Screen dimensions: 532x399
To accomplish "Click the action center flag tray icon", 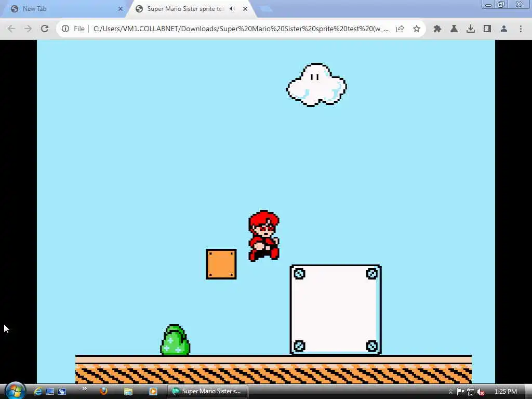I will click(x=460, y=392).
